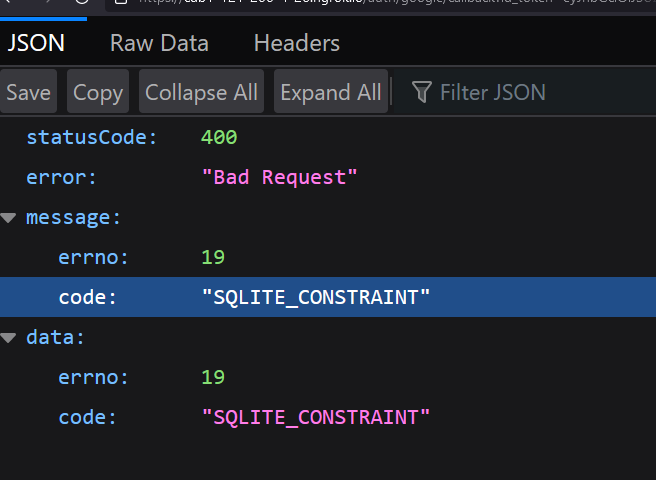The width and height of the screenshot is (656, 480).
Task: Click the filter funnel icon
Action: (422, 92)
